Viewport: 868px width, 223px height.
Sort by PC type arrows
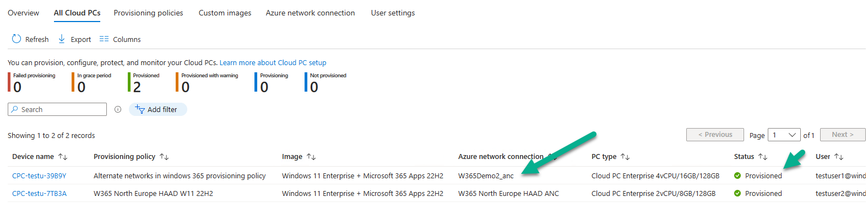tap(625, 157)
